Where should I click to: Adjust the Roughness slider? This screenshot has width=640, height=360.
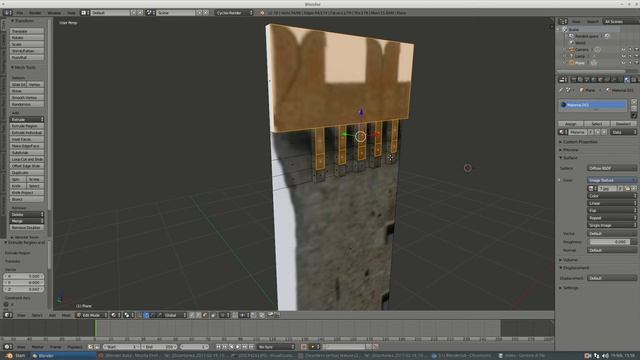[x=612, y=242]
